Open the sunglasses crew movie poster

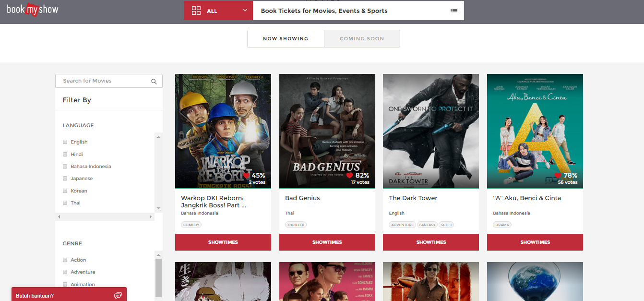click(x=327, y=281)
